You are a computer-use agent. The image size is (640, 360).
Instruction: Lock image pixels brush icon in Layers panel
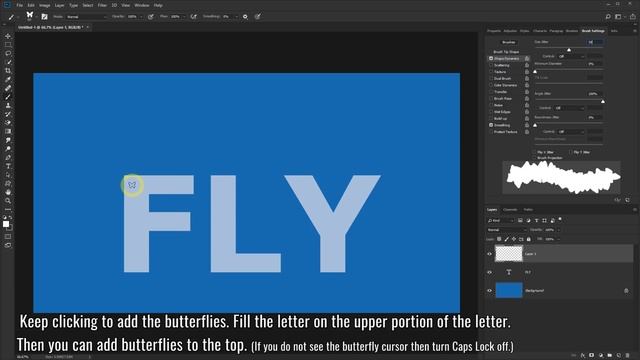(507, 239)
